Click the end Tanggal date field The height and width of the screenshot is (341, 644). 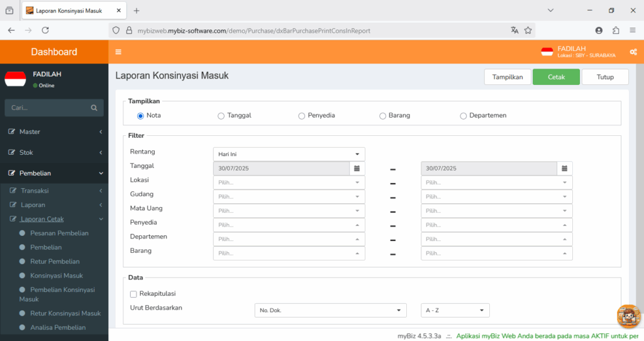489,169
